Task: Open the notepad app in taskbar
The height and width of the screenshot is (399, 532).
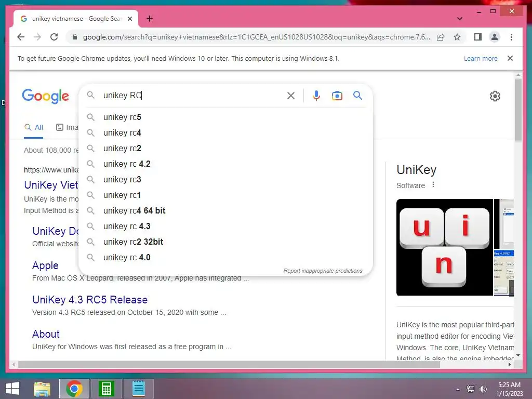Action: coord(138,389)
